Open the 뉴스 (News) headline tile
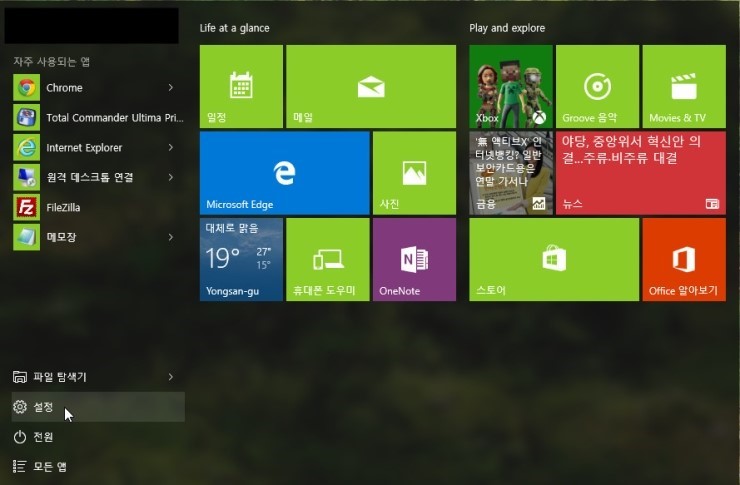Image resolution: width=740 pixels, height=485 pixels. coord(640,173)
